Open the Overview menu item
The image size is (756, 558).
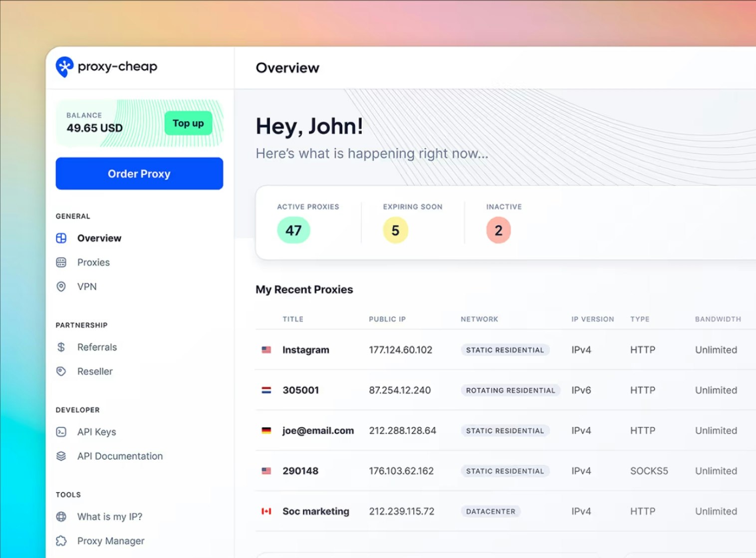click(99, 238)
